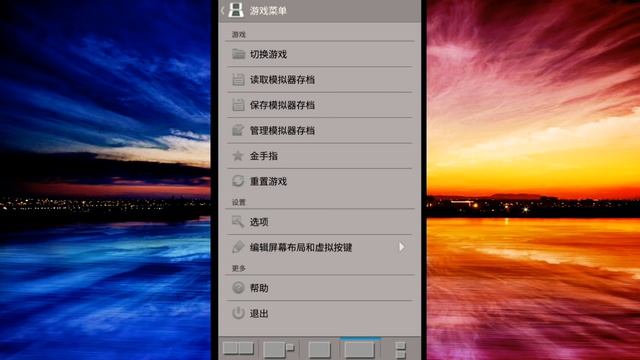Screen dimensions: 640x360
Task: Click the circular refresh icon by 重置游戏
Action: click(238, 181)
